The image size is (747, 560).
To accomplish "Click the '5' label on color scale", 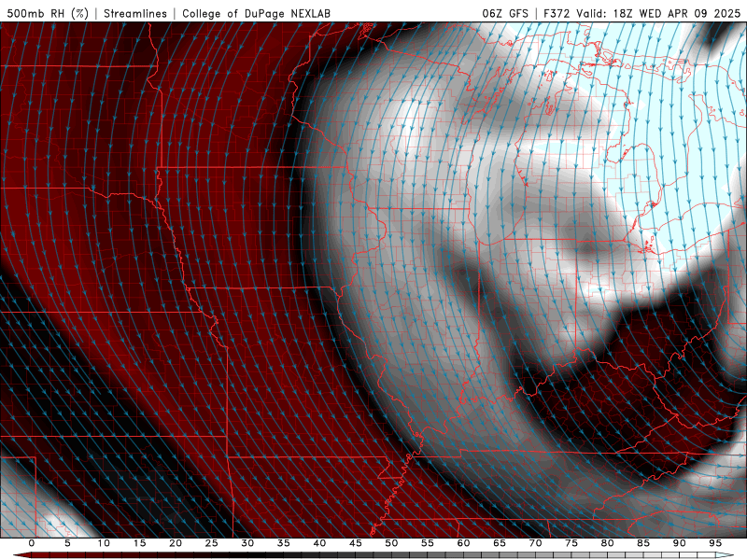I will click(x=67, y=543).
